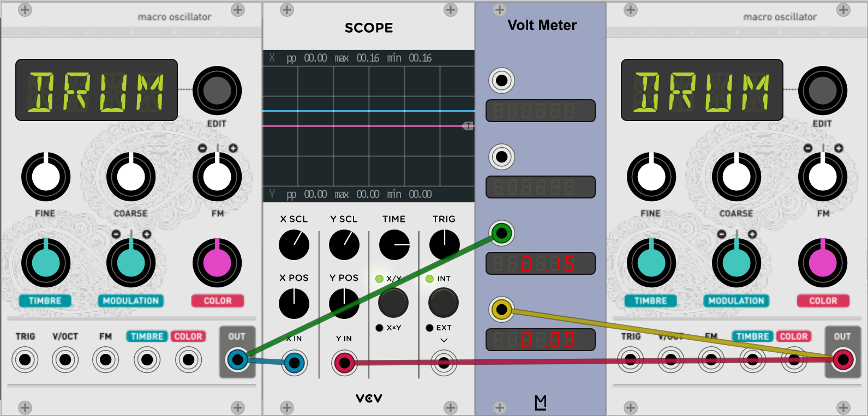868x416 pixels.
Task: Click the green-cabled Volt Meter input jack
Action: point(501,233)
